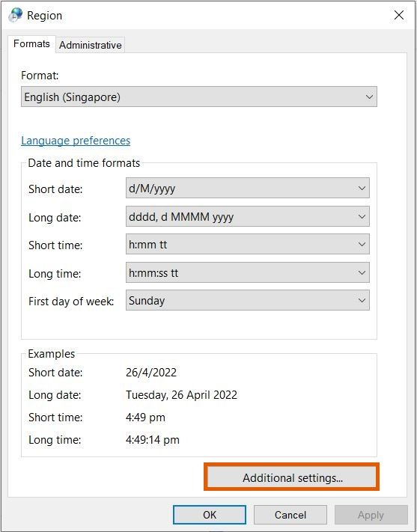Screen dimensions: 417x532
Task: Open Additional settings button
Action: click(292, 477)
